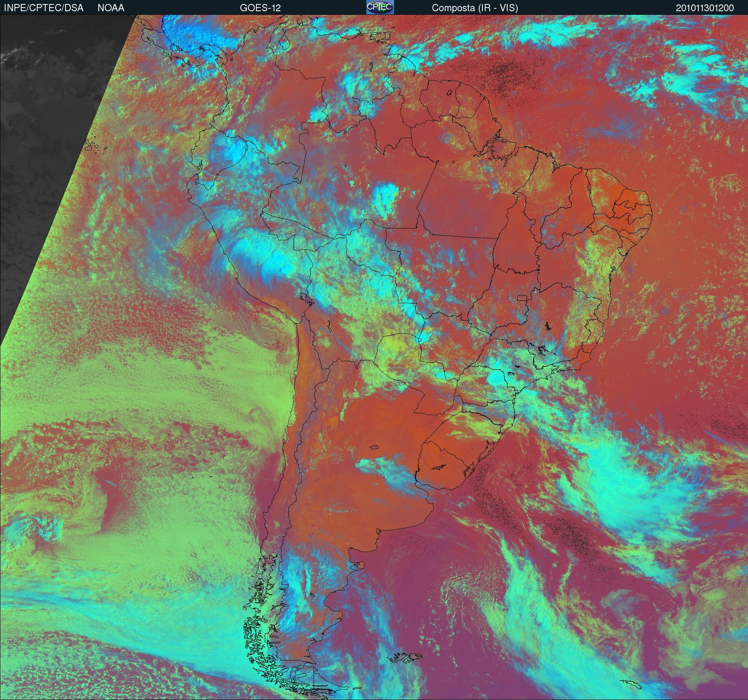Select the GOES-12 satellite label
Screen dimensions: 748x700
(x=260, y=8)
